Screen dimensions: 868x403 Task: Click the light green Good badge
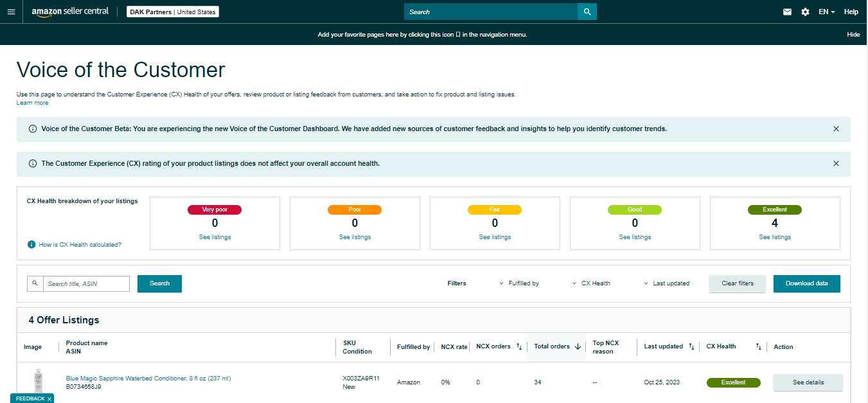pyautogui.click(x=635, y=210)
